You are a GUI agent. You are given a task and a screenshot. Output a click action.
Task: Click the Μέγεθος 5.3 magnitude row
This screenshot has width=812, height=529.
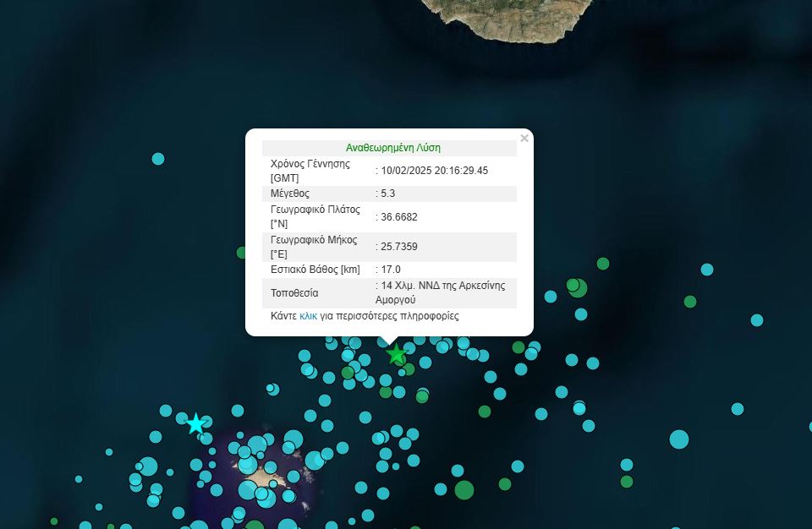coord(389,194)
